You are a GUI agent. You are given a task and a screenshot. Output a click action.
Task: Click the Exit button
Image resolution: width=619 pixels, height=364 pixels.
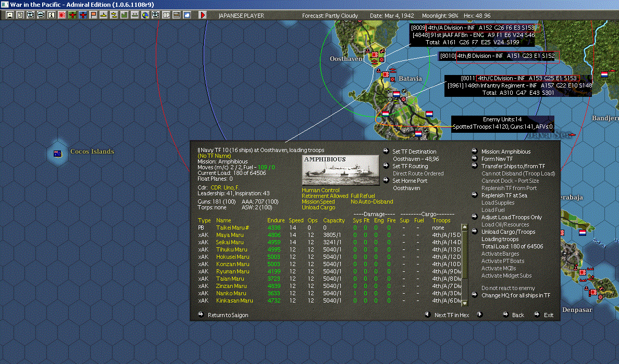click(548, 315)
